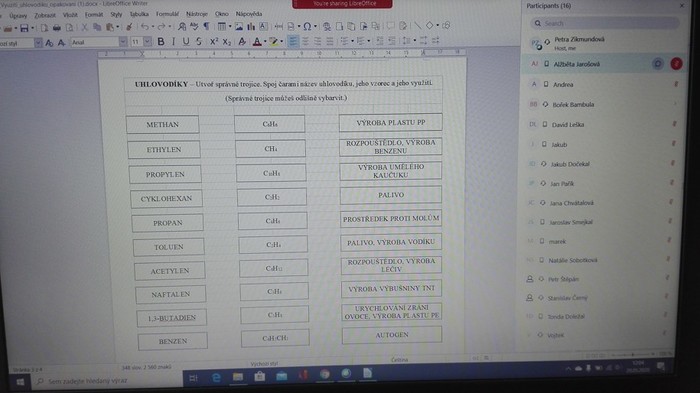Click the red sharing LibreOffice banner
The width and height of the screenshot is (700, 393).
point(342,4)
